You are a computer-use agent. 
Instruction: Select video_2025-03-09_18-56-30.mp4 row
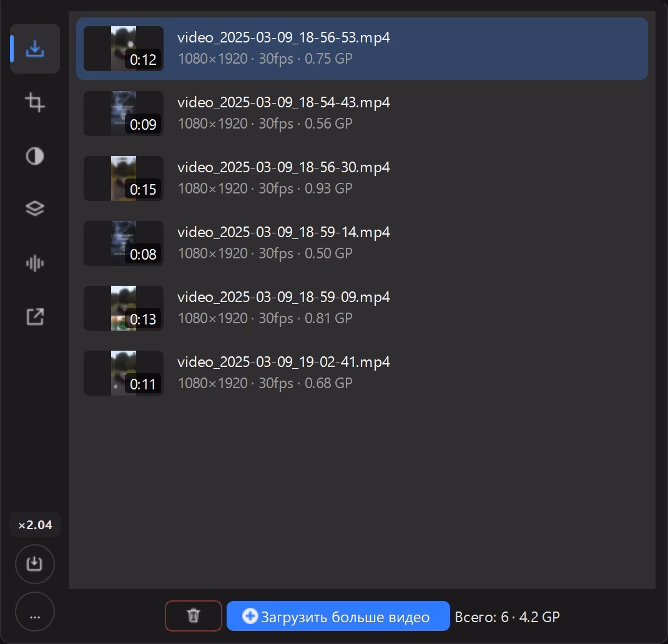362,178
